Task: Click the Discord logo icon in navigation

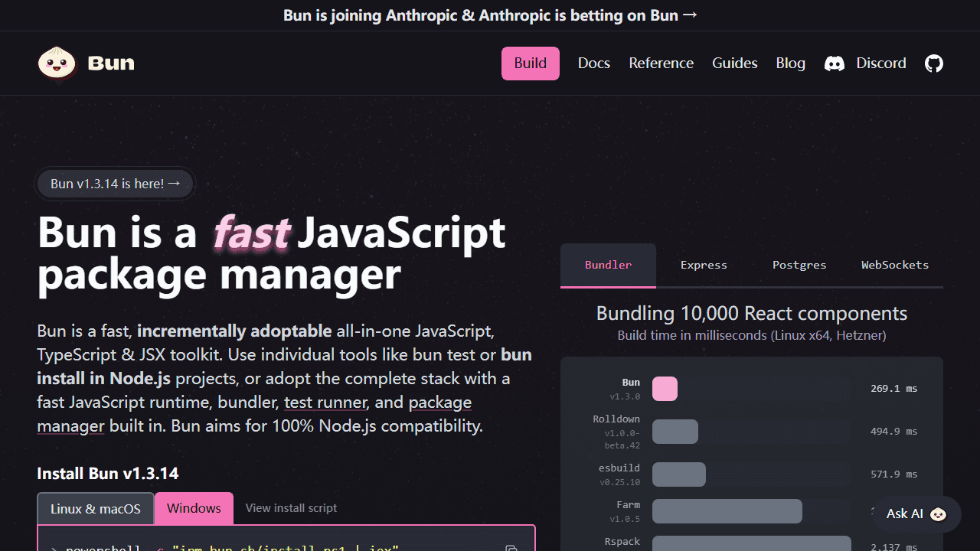Action: 835,64
